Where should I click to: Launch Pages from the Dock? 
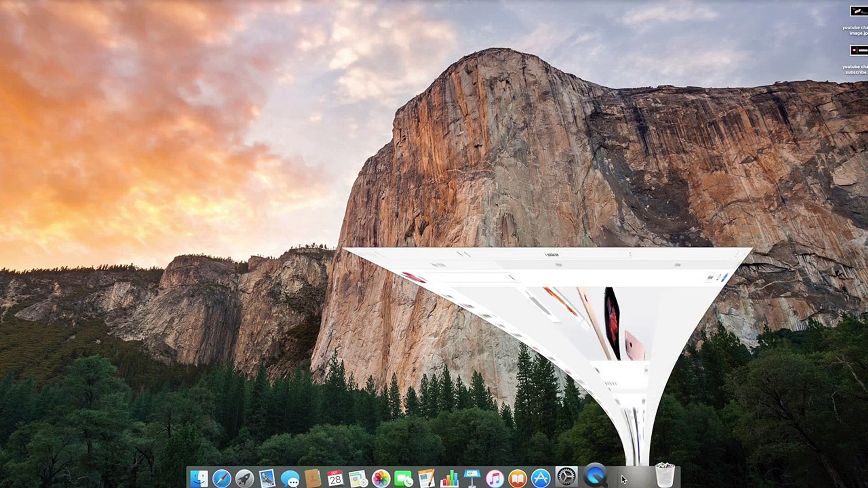(426, 478)
